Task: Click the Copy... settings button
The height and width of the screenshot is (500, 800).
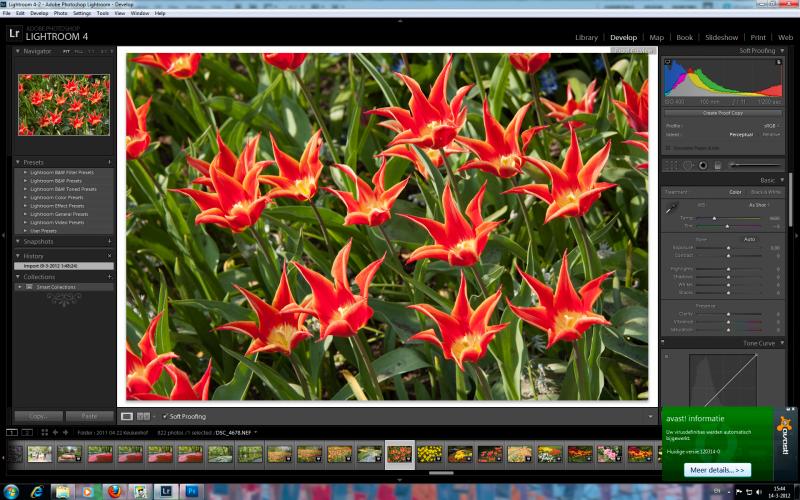Action: (x=38, y=416)
